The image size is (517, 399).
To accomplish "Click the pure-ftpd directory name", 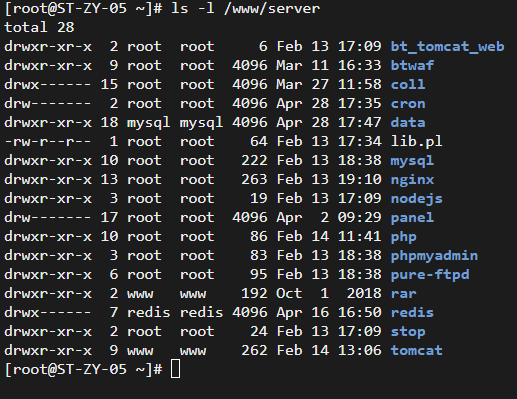I will click(x=430, y=275).
